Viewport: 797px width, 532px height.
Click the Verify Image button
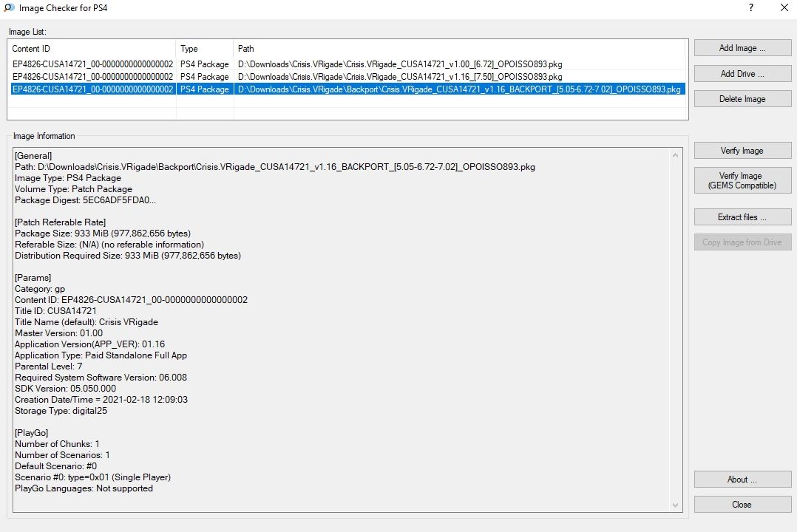[x=742, y=151]
